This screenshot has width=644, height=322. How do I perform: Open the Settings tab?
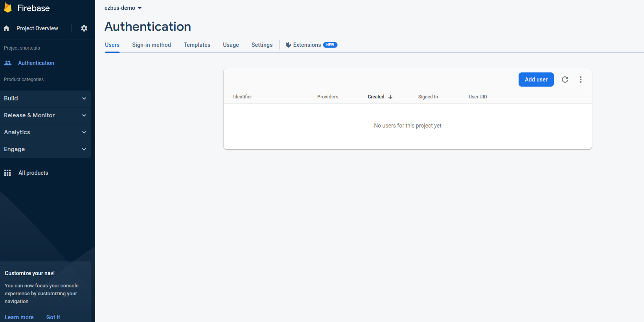262,45
